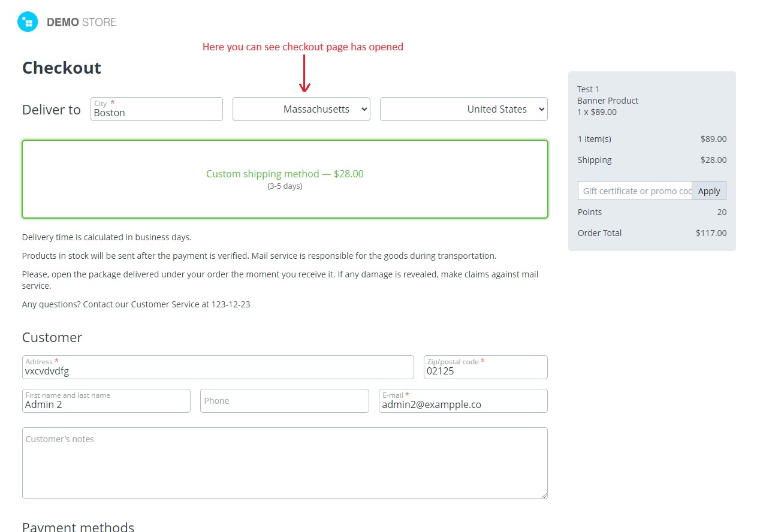Click the empty Phone field
757x532 pixels.
tap(285, 401)
